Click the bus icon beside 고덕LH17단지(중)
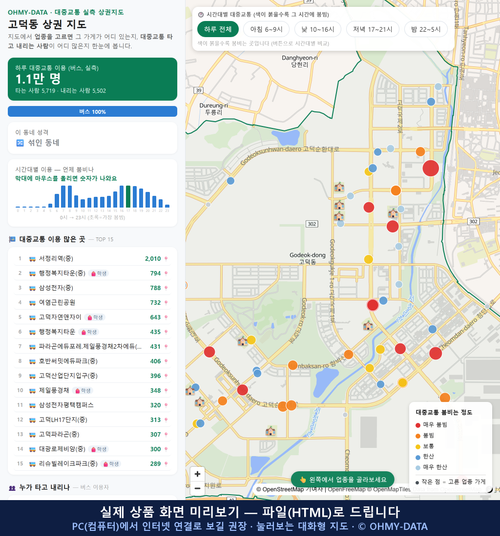Image resolution: width=500 pixels, height=536 pixels. [x=32, y=420]
